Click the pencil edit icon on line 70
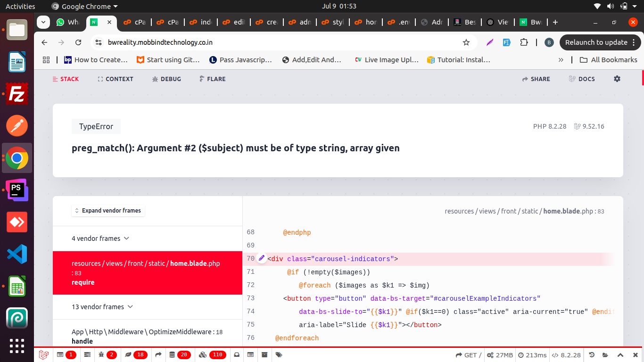 click(262, 258)
